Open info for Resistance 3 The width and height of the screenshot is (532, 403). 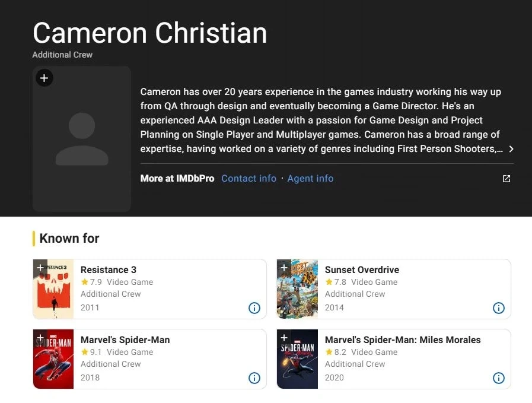tap(254, 308)
